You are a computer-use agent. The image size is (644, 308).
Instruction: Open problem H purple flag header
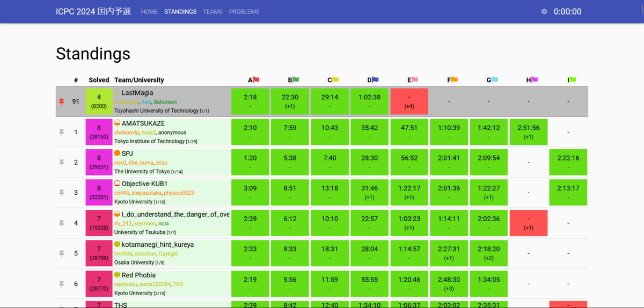532,80
